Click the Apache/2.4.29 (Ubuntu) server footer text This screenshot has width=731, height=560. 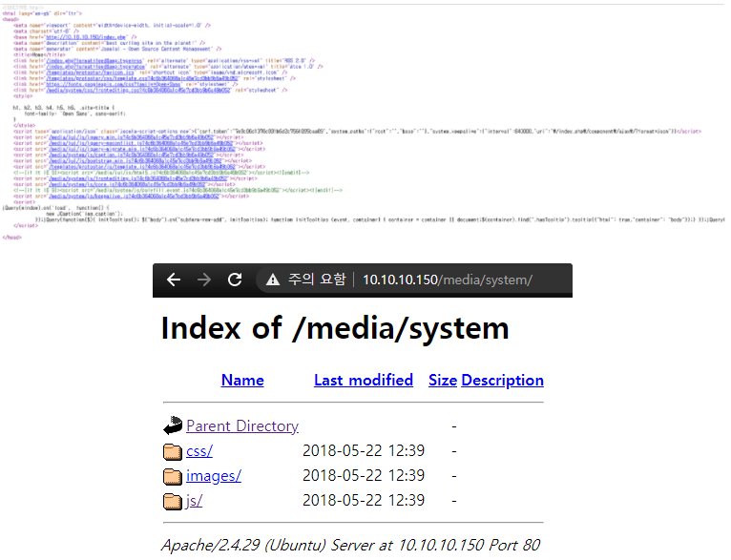[350, 545]
